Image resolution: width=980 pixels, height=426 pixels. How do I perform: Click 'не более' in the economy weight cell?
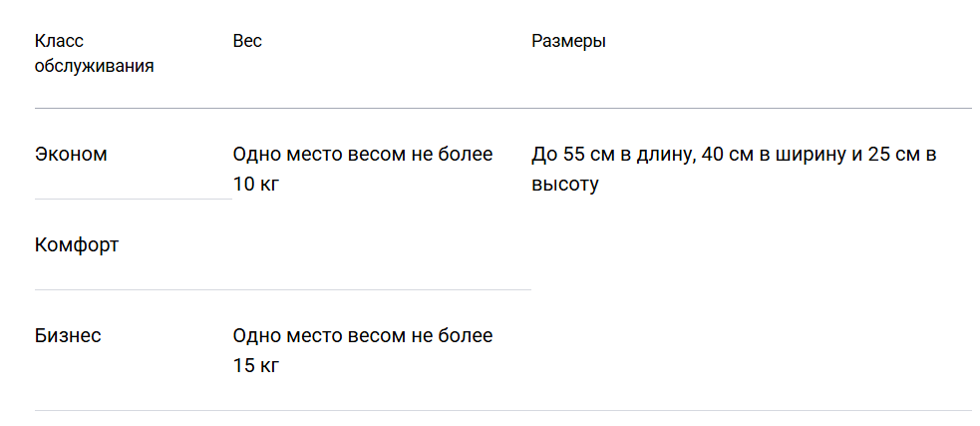452,154
